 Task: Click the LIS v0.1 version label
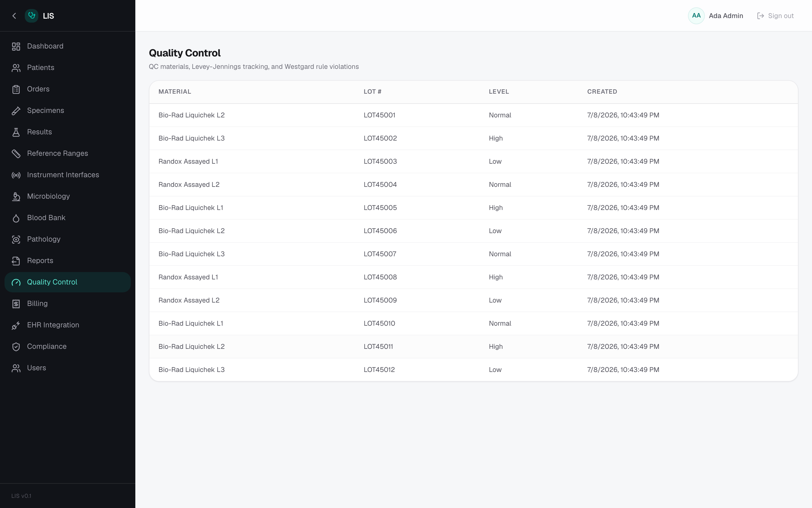[21, 496]
